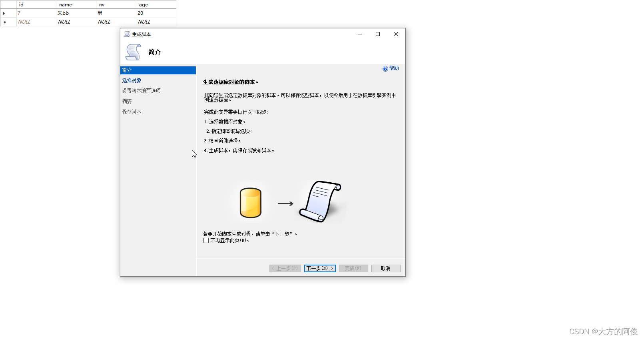Enable the '不再显示此页' checkbox
This screenshot has width=644, height=339.
(206, 241)
